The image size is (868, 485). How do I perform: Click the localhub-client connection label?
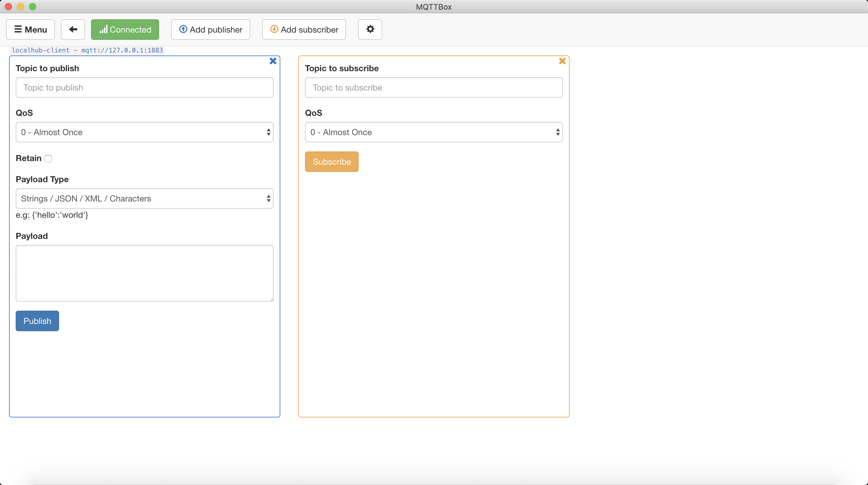(x=87, y=50)
